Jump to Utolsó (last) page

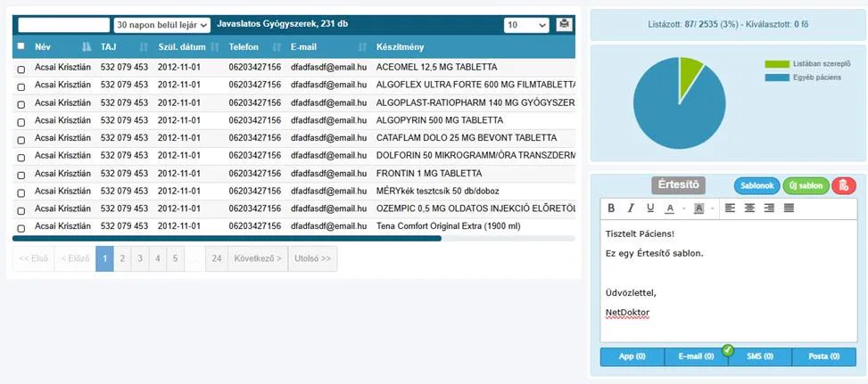point(312,258)
